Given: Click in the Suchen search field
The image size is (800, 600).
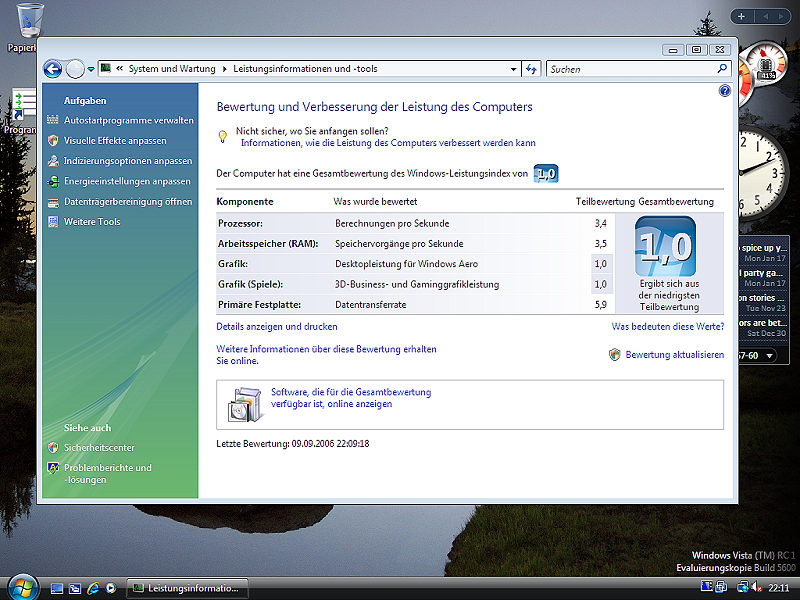Looking at the screenshot, I should [630, 69].
